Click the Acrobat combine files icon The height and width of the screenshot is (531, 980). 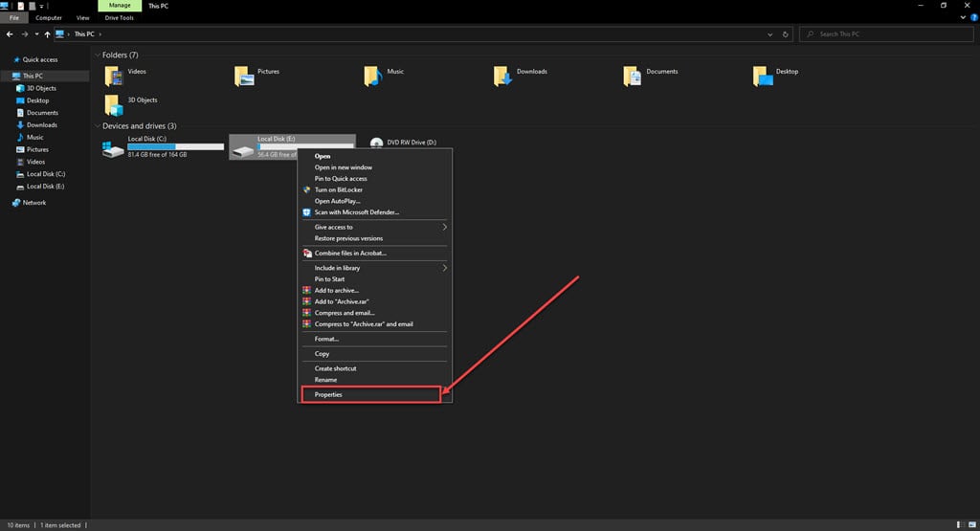tap(307, 253)
